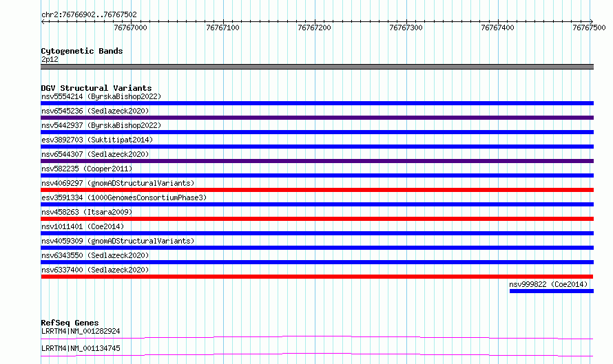
Task: Select variant label nsv458263 (Itsara2009)
Action: tap(87, 212)
